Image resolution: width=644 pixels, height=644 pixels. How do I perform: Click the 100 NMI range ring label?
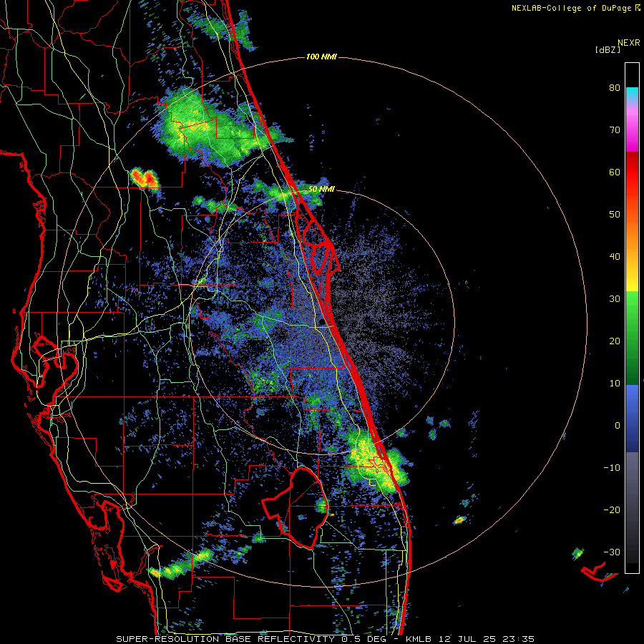[x=321, y=57]
